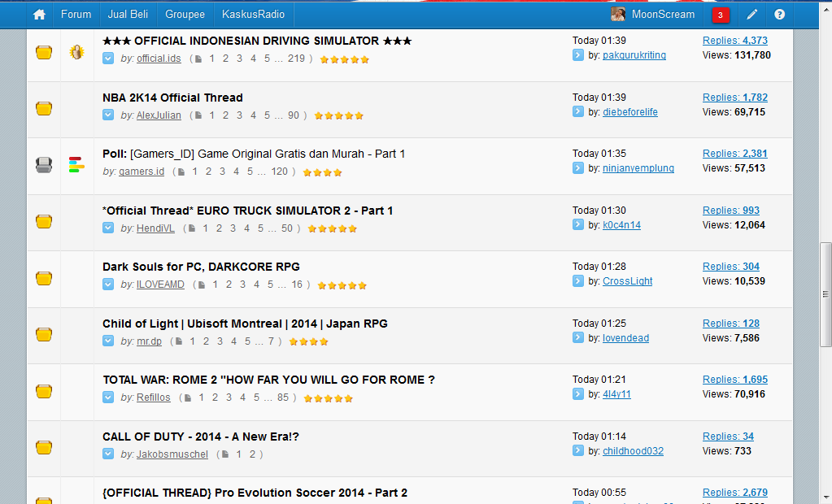Jump to last post arrow by ninjanyemplung
Screen dimensions: 832x504
coord(578,167)
